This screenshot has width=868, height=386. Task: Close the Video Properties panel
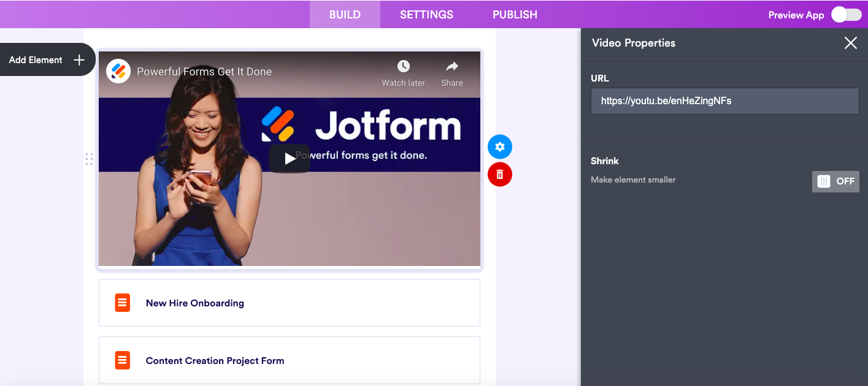pos(850,43)
